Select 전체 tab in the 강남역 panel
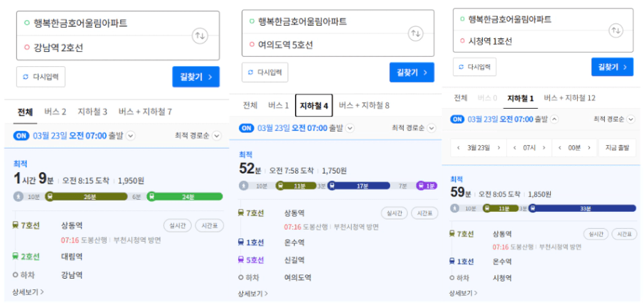The image size is (644, 305). pyautogui.click(x=25, y=112)
